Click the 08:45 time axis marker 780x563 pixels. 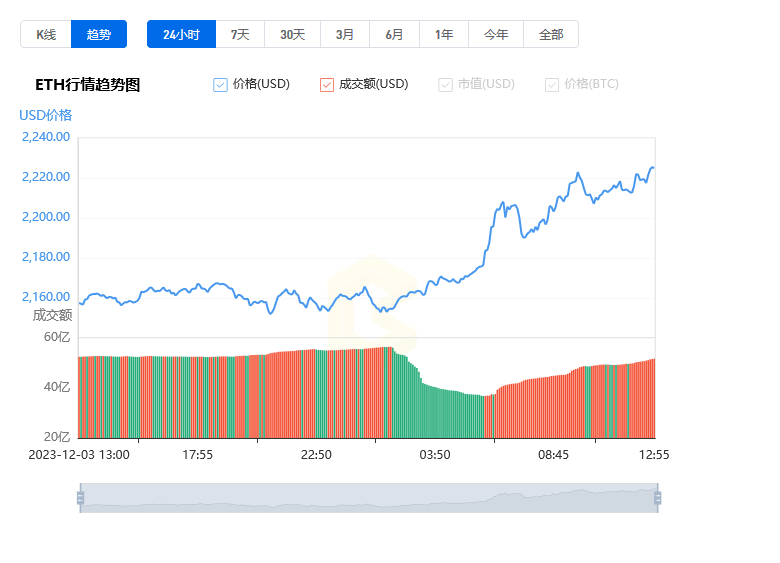(553, 455)
